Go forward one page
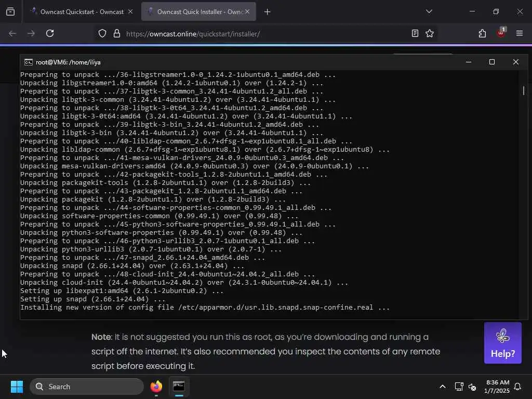The height and width of the screenshot is (399, 532). coord(31,34)
